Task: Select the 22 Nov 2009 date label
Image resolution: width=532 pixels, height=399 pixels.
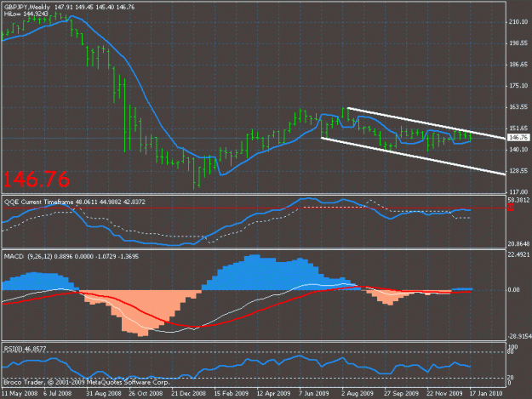Action: point(444,393)
